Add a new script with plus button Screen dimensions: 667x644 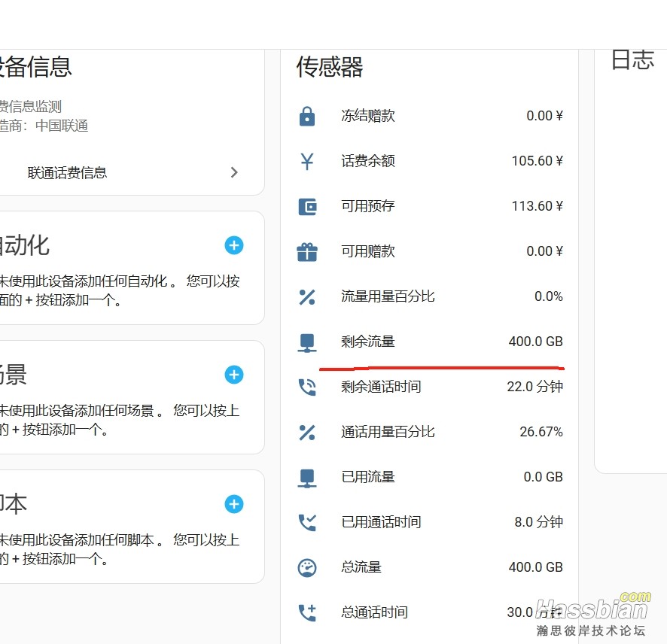tap(234, 504)
